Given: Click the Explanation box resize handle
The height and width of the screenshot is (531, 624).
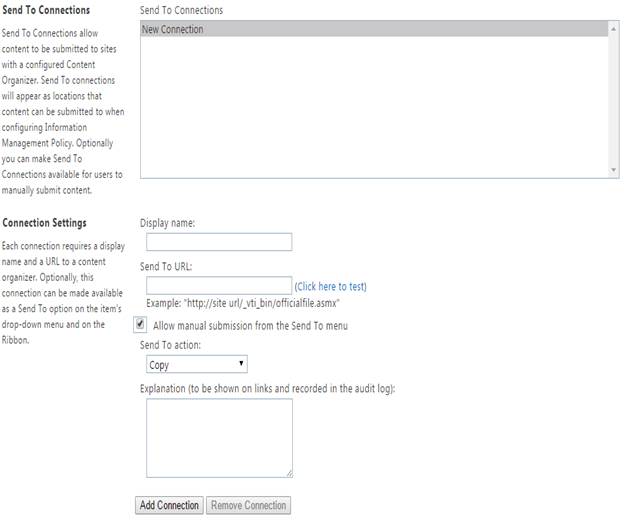Looking at the screenshot, I should point(288,473).
